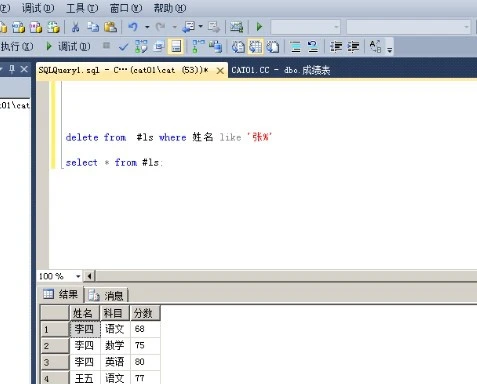Image resolution: width=477 pixels, height=384 pixels.
Task: Click the Comment out selected lines icon
Action: click(x=295, y=47)
